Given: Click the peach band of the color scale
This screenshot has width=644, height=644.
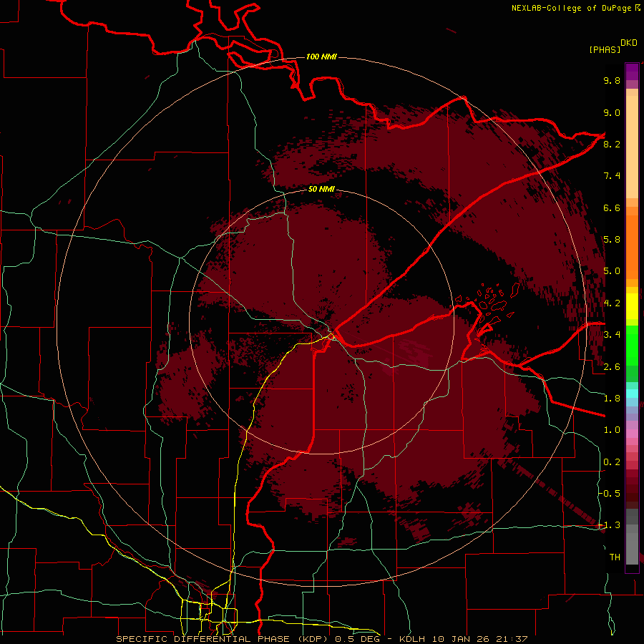Looking at the screenshot, I should click(x=632, y=147).
